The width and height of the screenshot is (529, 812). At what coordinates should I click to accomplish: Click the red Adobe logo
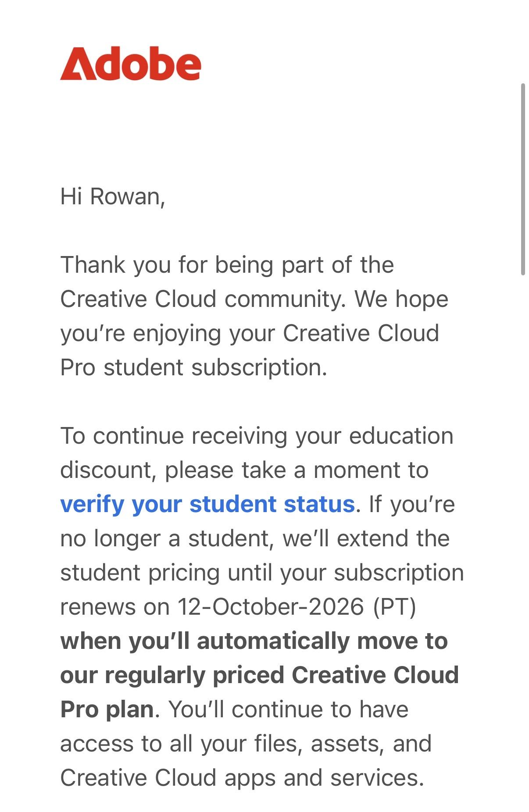point(130,64)
